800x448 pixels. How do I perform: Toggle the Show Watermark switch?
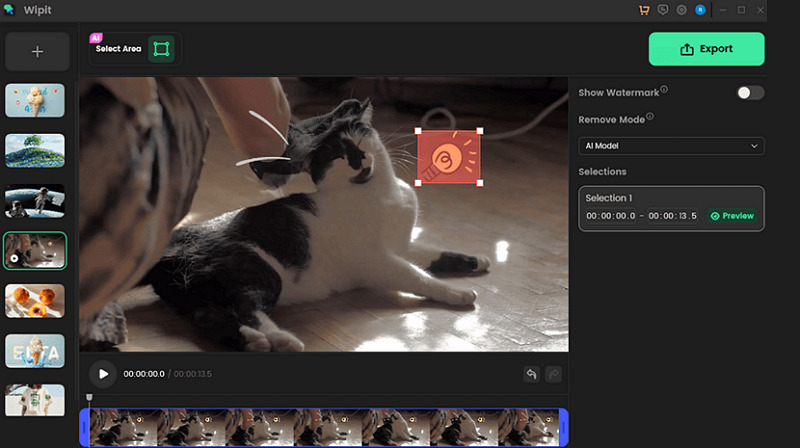click(750, 93)
